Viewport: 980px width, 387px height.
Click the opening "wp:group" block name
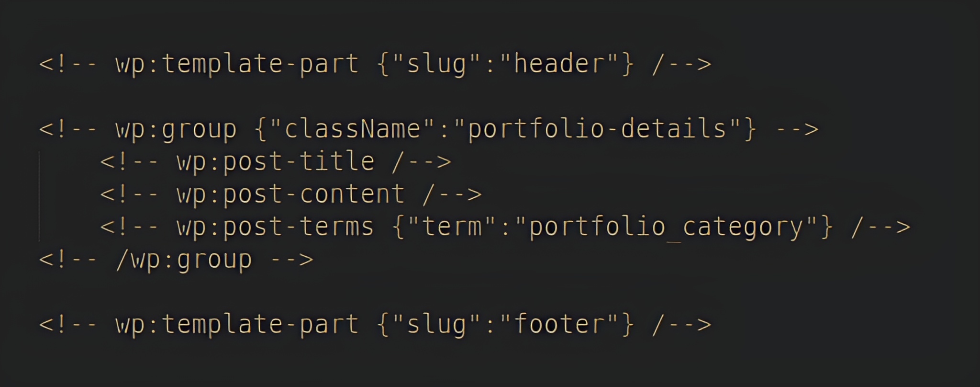176,129
